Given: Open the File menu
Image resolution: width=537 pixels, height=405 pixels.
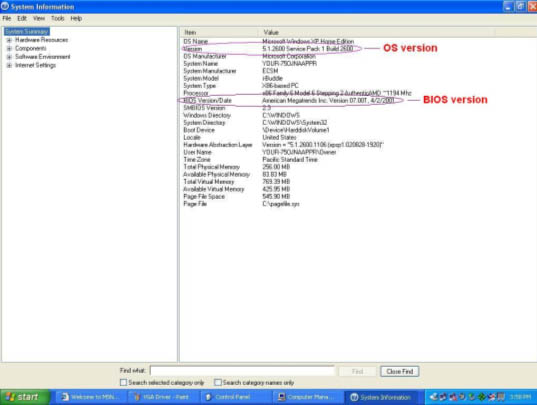Looking at the screenshot, I should (7, 18).
